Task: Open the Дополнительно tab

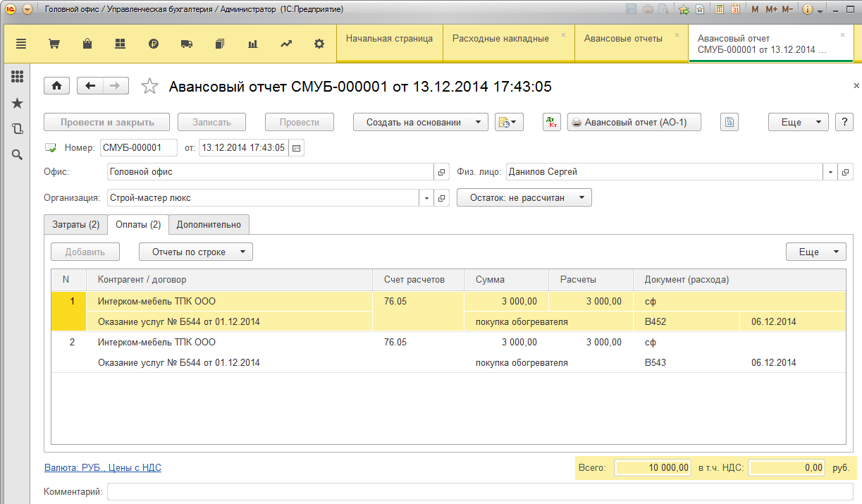Action: pyautogui.click(x=209, y=225)
